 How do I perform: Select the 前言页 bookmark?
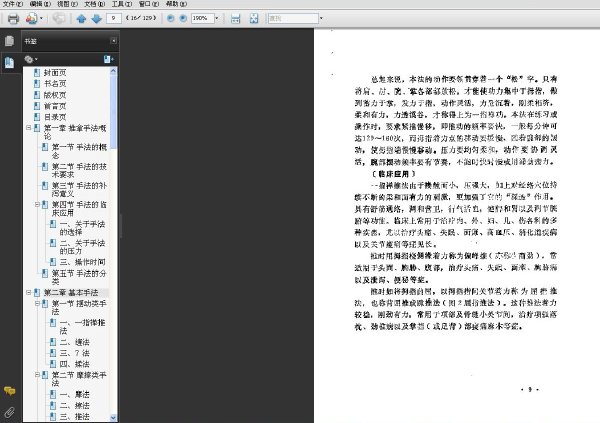click(x=55, y=106)
